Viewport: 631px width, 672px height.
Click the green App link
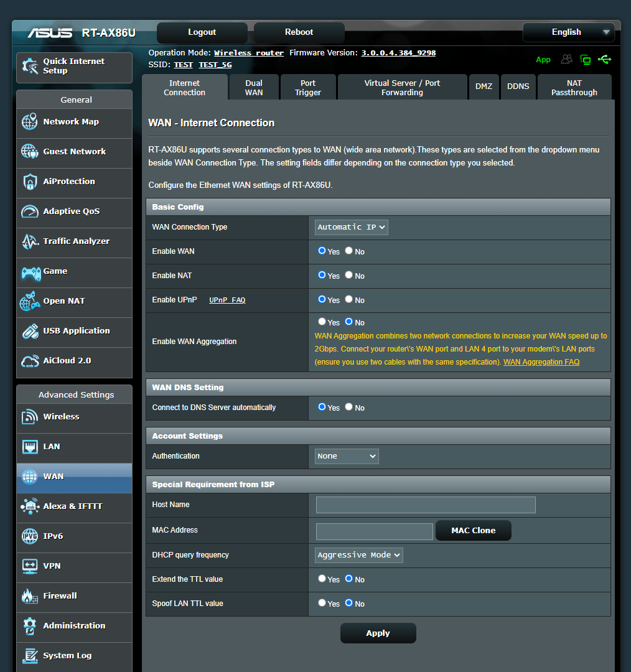tap(543, 60)
